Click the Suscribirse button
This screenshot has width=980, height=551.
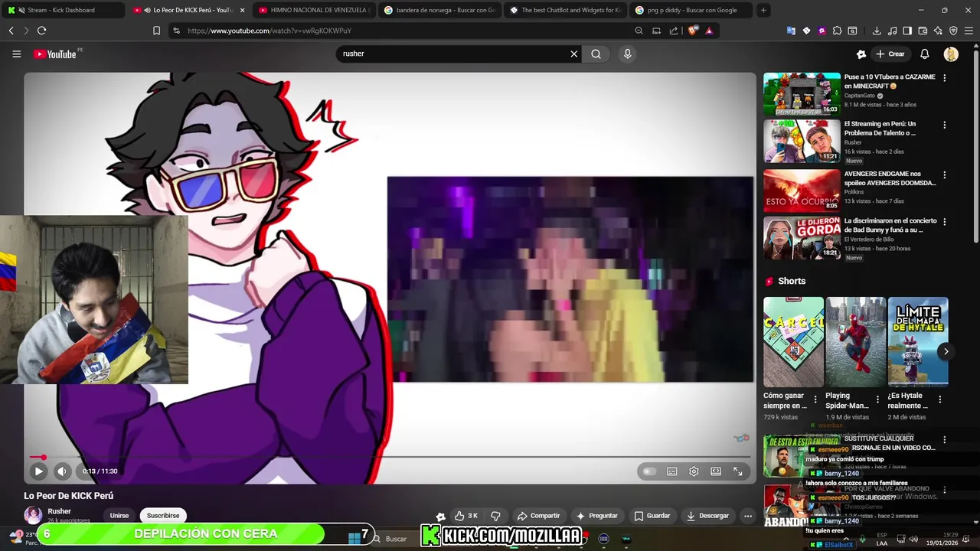coord(163,516)
